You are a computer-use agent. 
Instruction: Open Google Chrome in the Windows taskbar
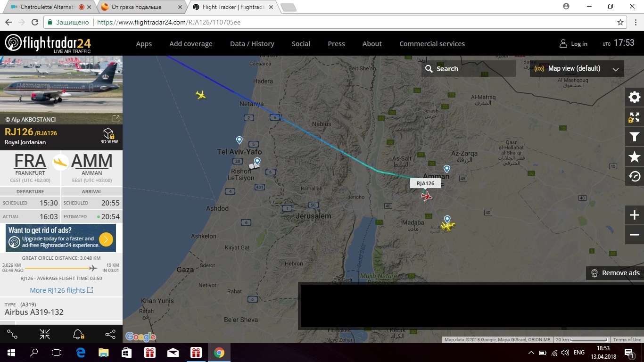click(219, 352)
